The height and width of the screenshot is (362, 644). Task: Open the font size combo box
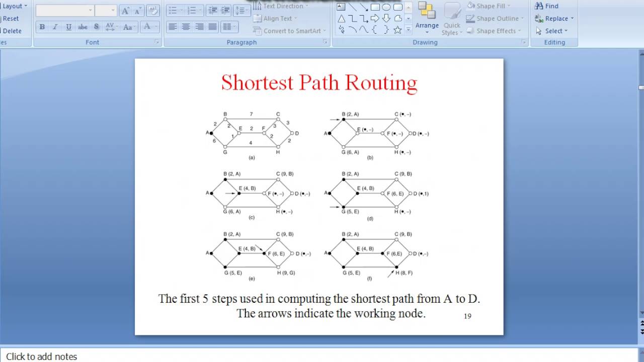coord(106,11)
